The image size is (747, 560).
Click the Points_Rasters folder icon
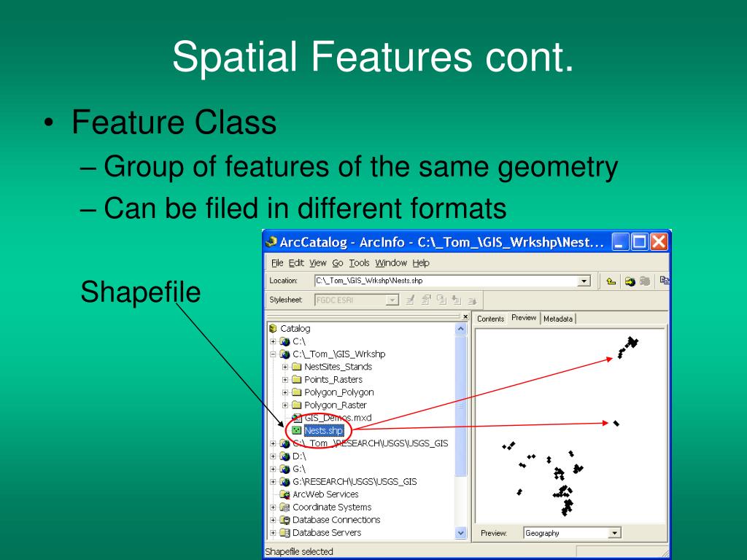click(297, 379)
